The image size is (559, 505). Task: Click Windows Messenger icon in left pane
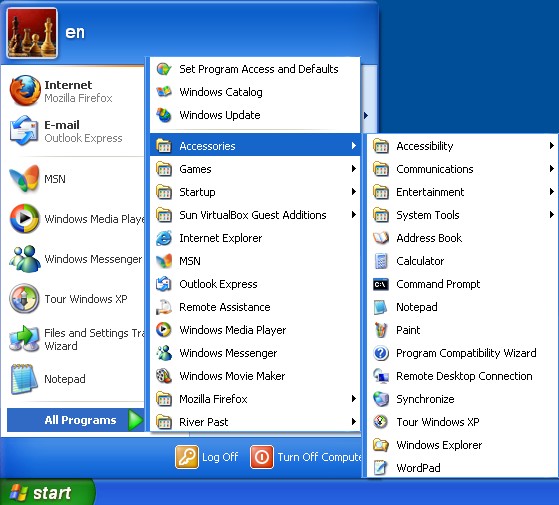tap(25, 259)
